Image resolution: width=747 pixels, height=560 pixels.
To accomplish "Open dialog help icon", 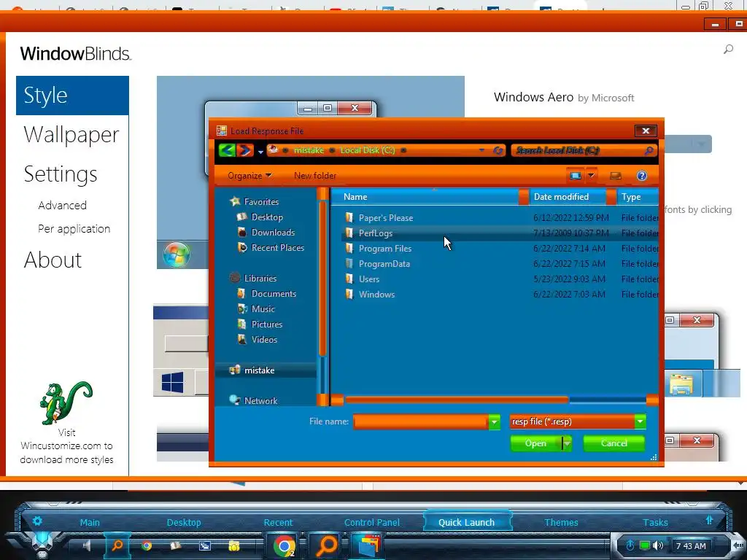I will click(642, 176).
